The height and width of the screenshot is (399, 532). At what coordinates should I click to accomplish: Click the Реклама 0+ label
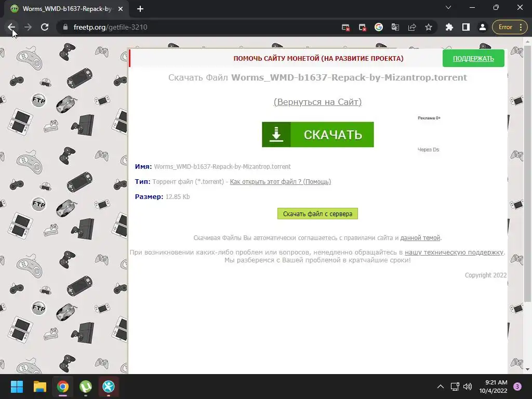[429, 118]
